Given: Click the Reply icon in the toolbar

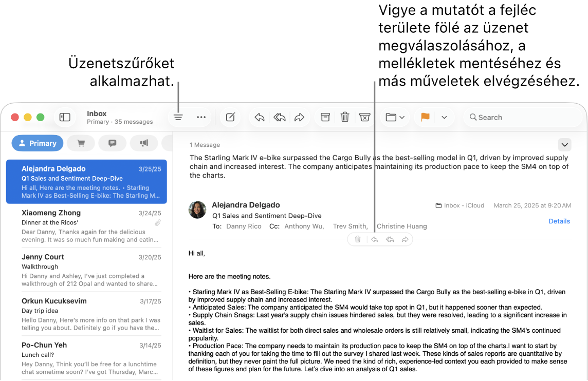Looking at the screenshot, I should click(x=259, y=117).
